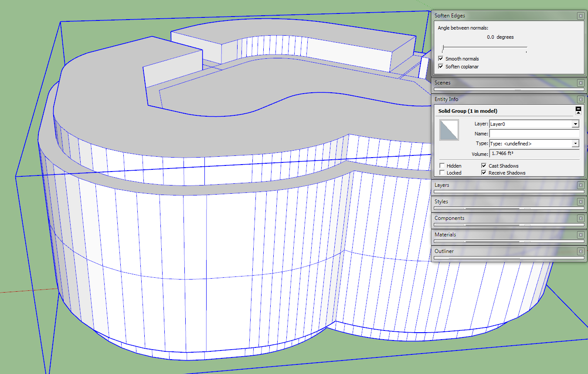Screen dimensions: 588x374
Task: Click the Solid Group (1 in model) heading
Action: [x=468, y=111]
